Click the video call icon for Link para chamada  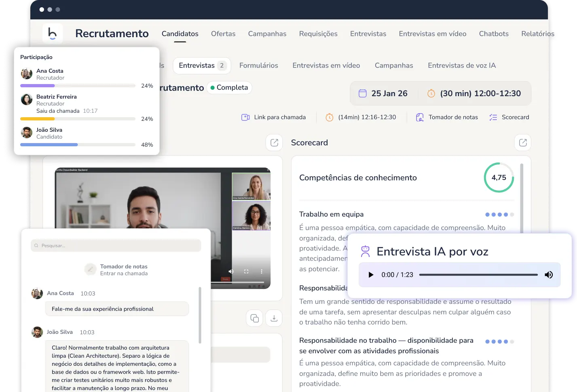tap(245, 117)
